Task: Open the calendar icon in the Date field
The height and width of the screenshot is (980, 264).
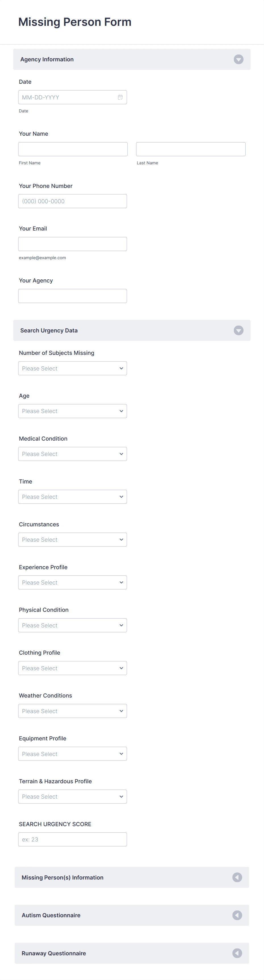Action: tap(120, 97)
